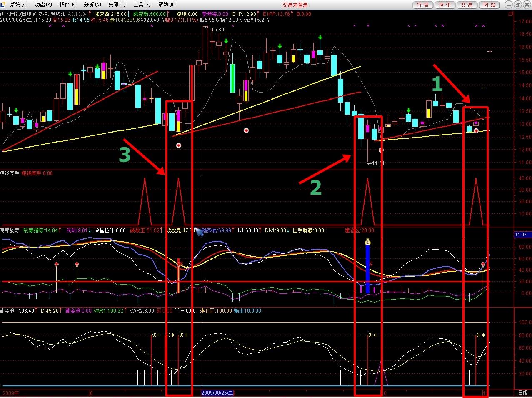Click the 交易 button in title bar
Image resolution: width=532 pixels, height=398 pixels.
[x=467, y=5]
